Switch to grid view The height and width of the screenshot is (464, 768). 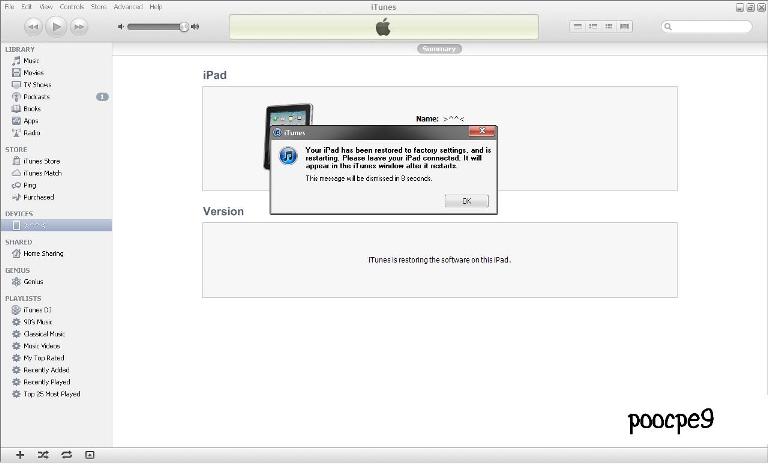pos(609,26)
